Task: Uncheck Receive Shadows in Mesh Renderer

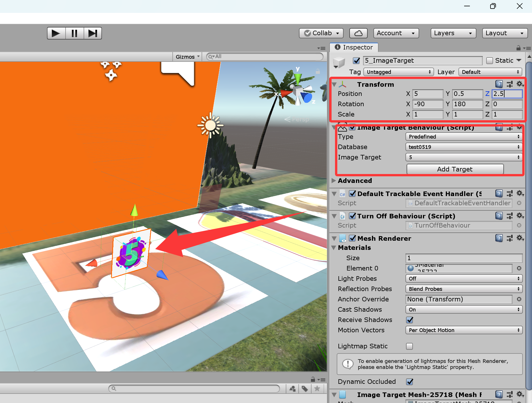Action: pos(410,320)
